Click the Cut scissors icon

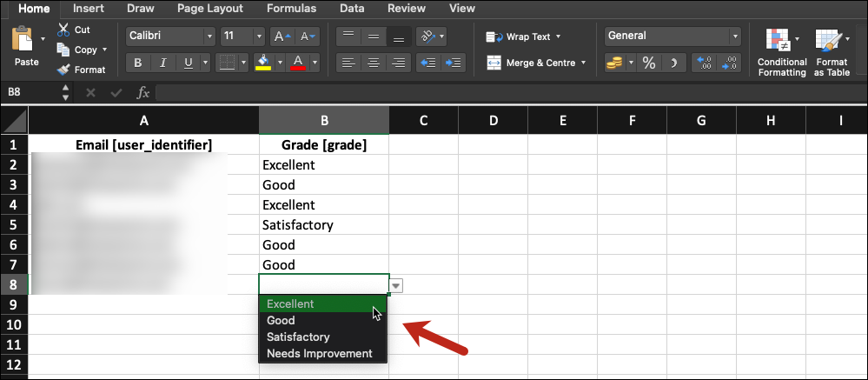(63, 30)
